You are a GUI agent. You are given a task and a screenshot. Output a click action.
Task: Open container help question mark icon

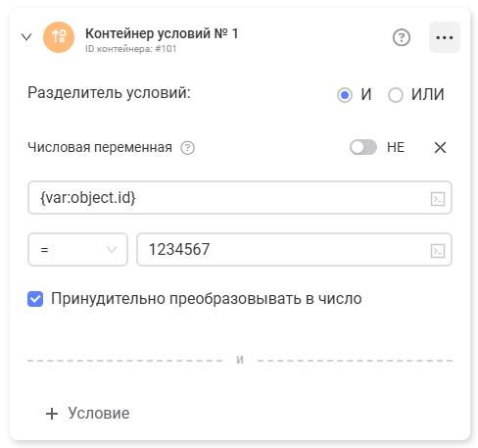pyautogui.click(x=401, y=37)
